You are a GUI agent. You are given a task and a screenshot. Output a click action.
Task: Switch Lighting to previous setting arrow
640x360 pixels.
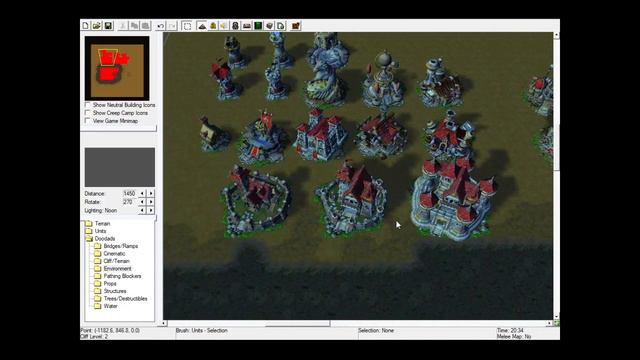pos(142,210)
